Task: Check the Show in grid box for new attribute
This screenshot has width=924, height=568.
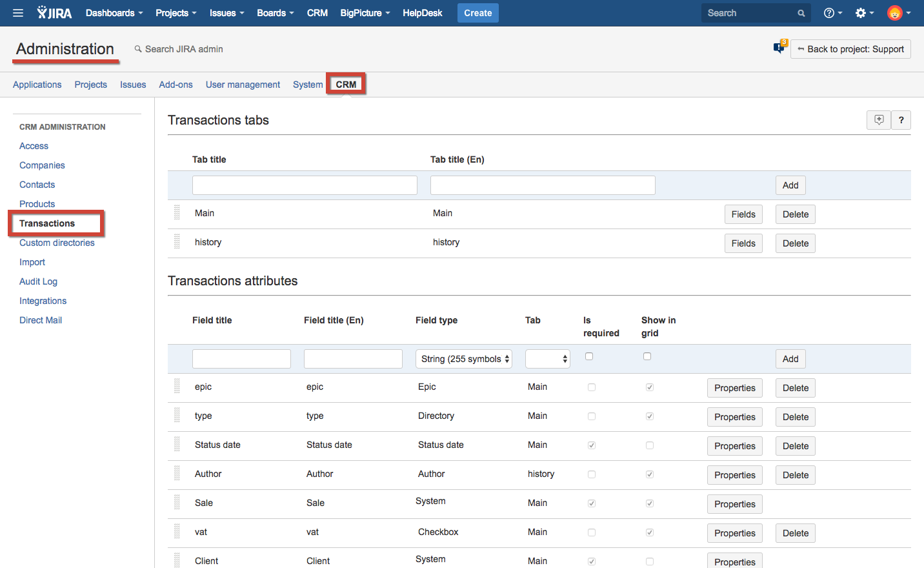Action: pos(647,356)
